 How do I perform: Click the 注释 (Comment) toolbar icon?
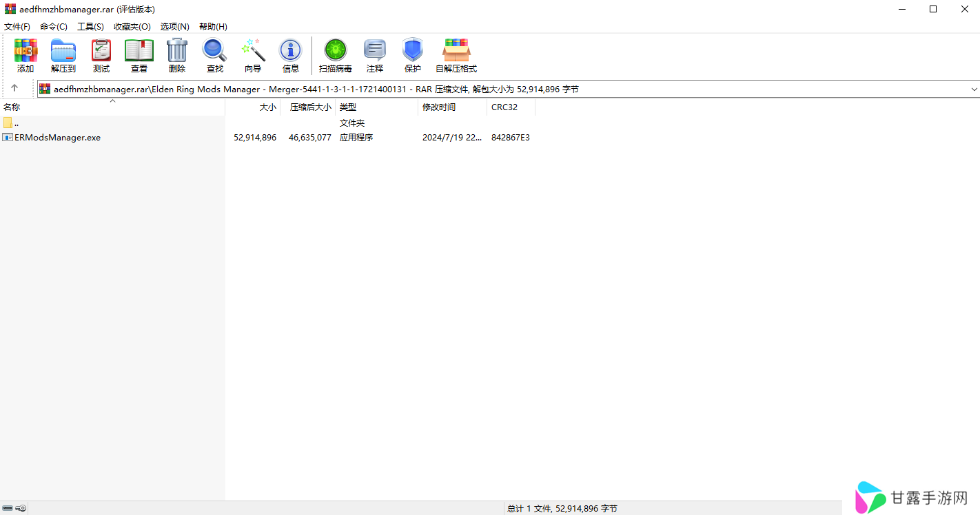[x=375, y=50]
